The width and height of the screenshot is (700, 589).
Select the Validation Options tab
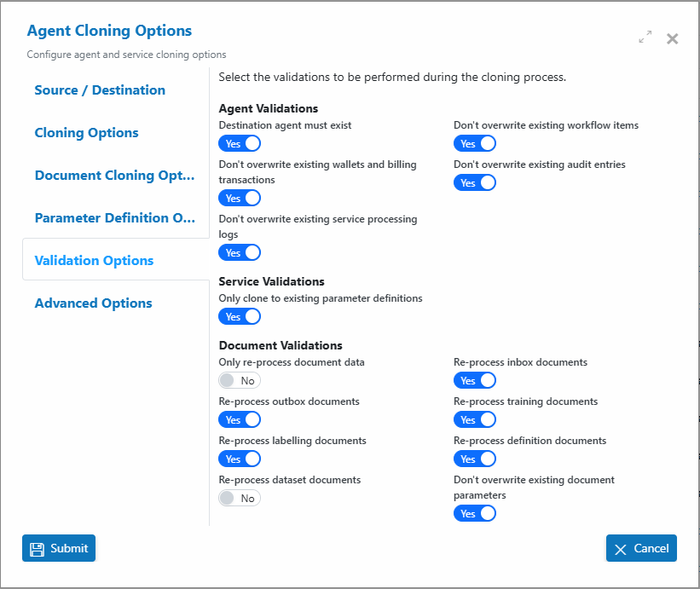pos(94,261)
